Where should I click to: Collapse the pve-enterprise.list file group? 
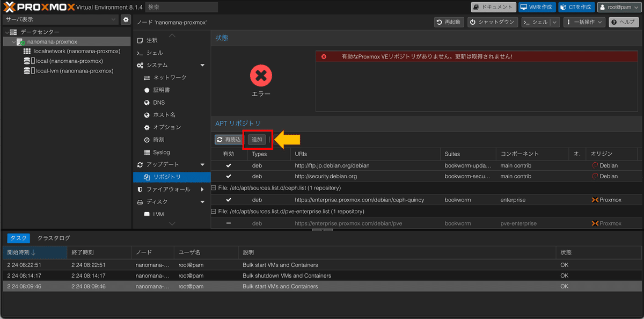(214, 212)
